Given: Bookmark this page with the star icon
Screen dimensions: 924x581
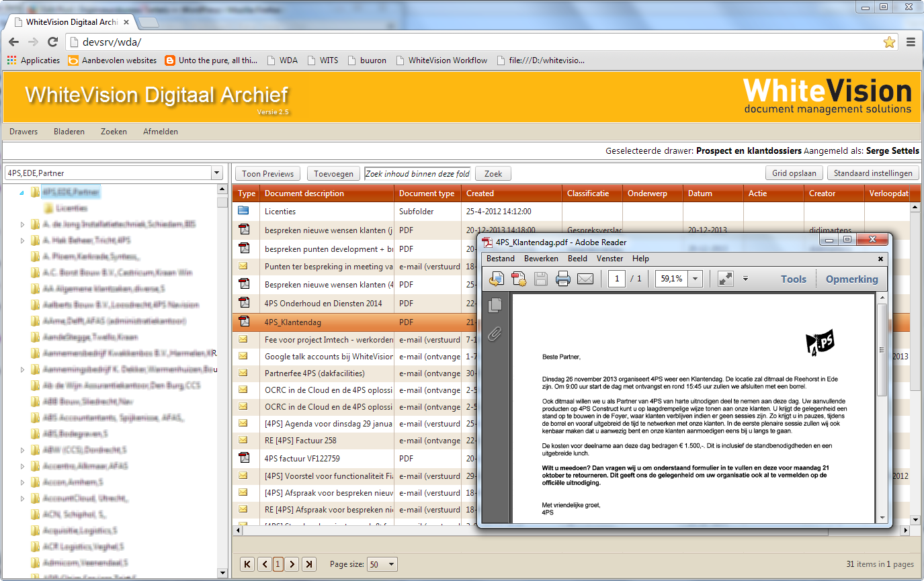Looking at the screenshot, I should click(x=889, y=42).
